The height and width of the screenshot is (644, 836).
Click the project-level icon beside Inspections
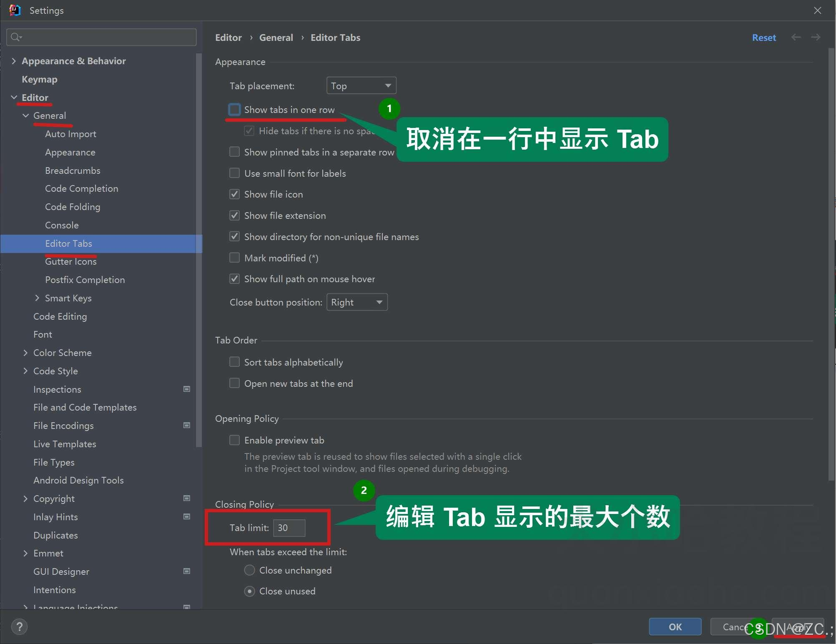pyautogui.click(x=187, y=389)
